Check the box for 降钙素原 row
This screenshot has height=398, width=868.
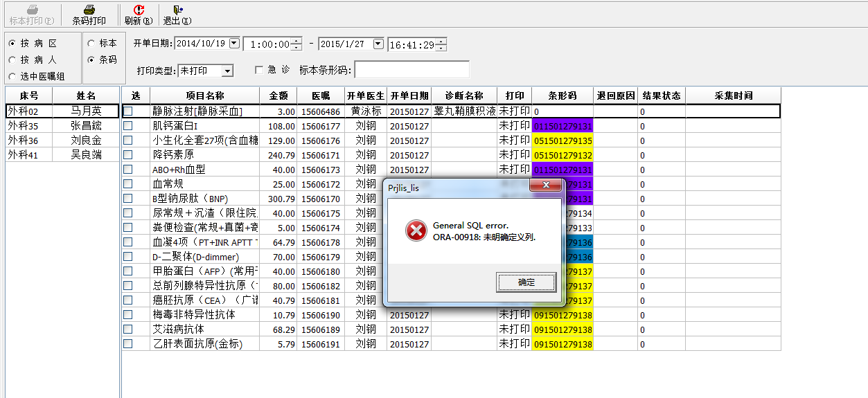coord(128,155)
